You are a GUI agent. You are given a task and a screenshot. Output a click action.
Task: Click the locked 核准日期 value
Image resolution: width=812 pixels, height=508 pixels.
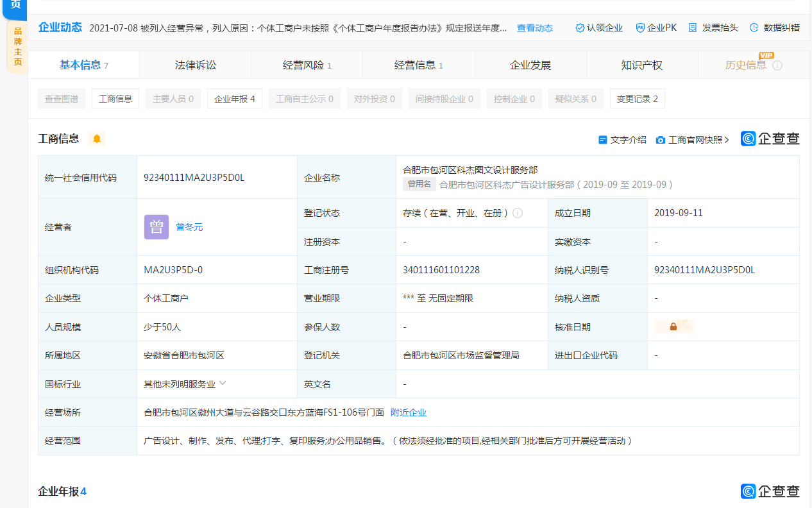[x=673, y=326]
